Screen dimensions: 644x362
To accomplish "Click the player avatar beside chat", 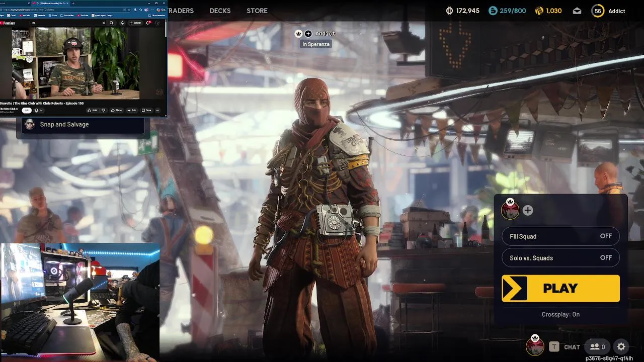I will pyautogui.click(x=535, y=345).
